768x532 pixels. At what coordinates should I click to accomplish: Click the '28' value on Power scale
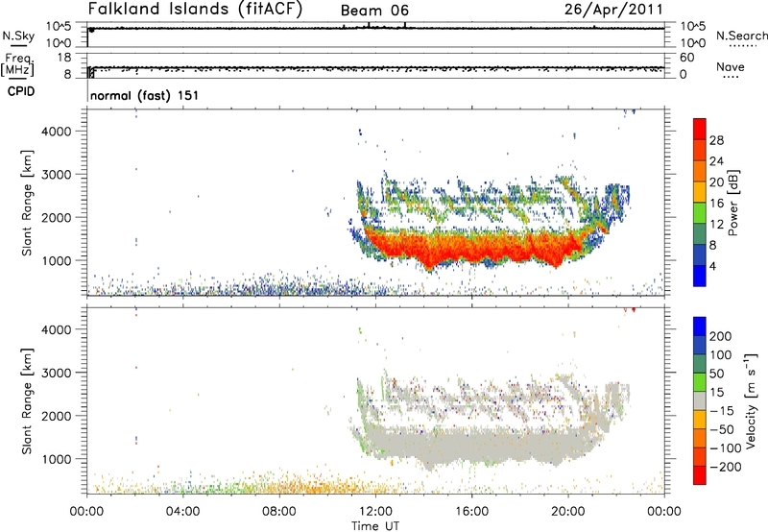coord(716,140)
